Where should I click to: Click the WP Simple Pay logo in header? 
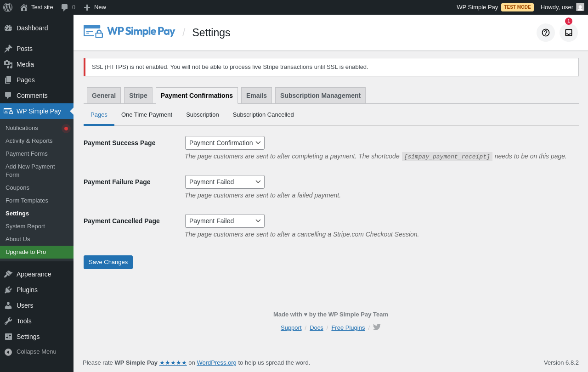[x=129, y=32]
